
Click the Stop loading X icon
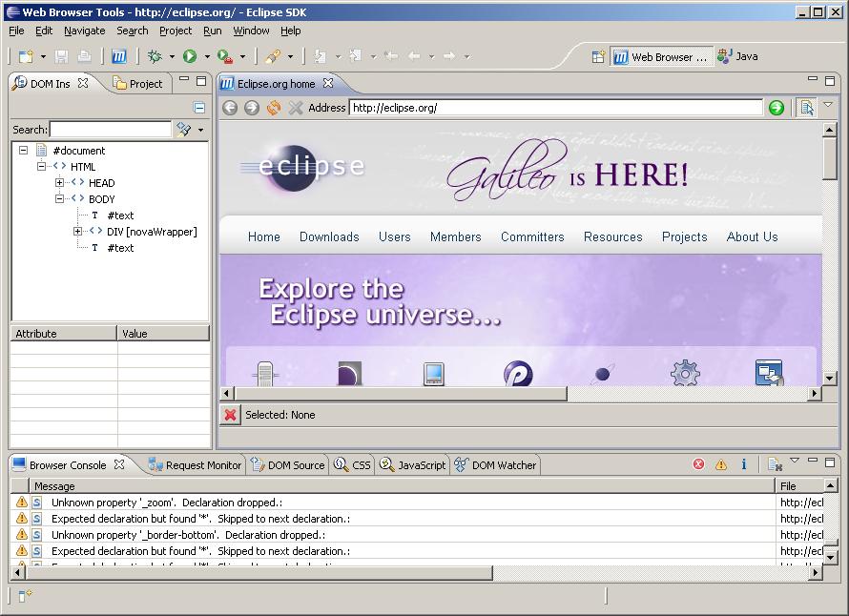pos(296,108)
